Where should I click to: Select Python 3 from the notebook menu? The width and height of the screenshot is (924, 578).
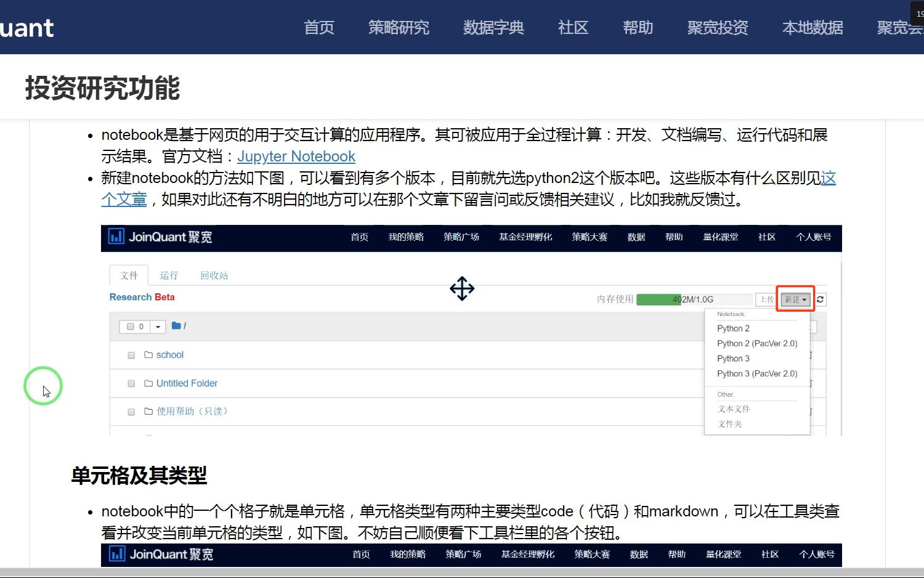pos(733,359)
